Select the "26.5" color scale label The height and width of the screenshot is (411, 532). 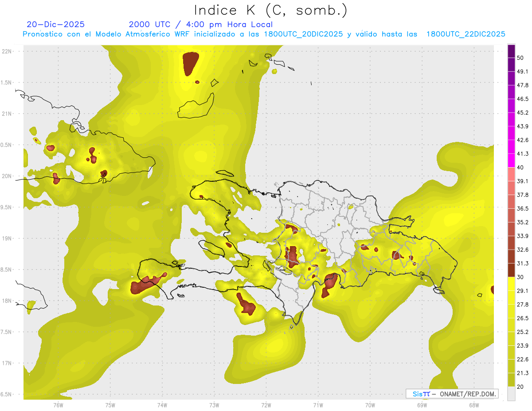(523, 318)
